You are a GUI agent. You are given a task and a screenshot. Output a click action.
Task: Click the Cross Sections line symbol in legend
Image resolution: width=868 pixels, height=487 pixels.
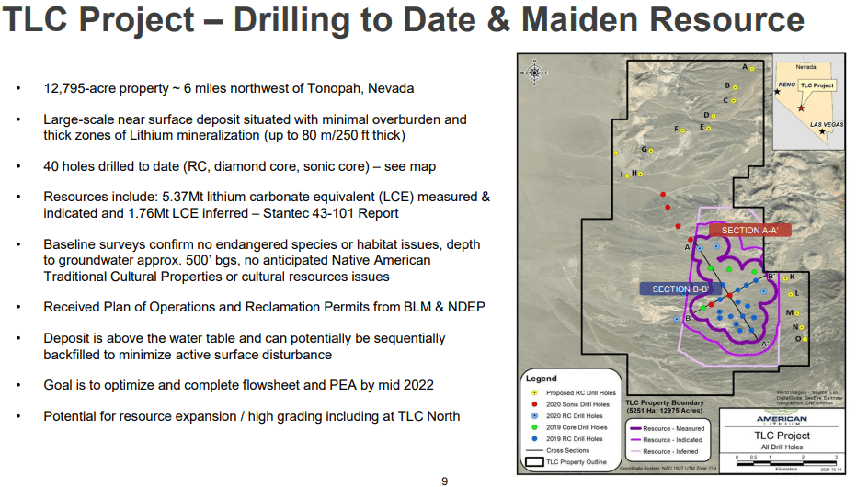point(534,450)
